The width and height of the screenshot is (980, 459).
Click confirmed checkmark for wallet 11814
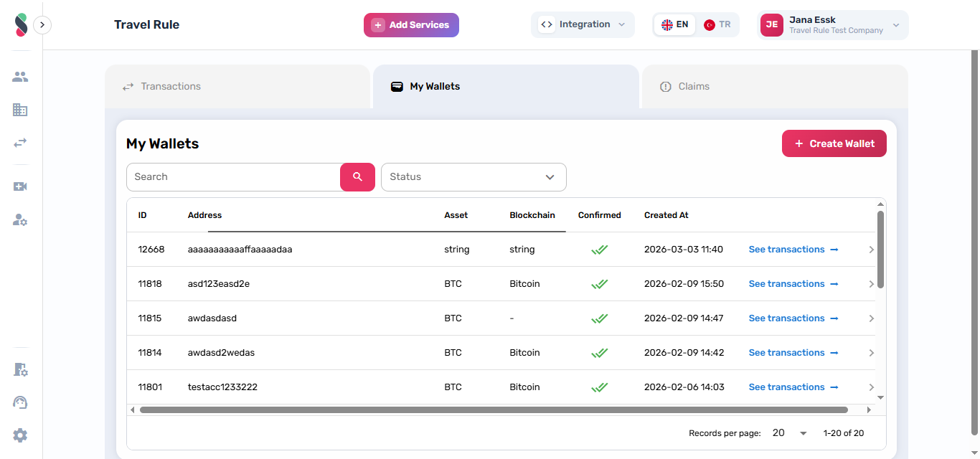pos(600,353)
